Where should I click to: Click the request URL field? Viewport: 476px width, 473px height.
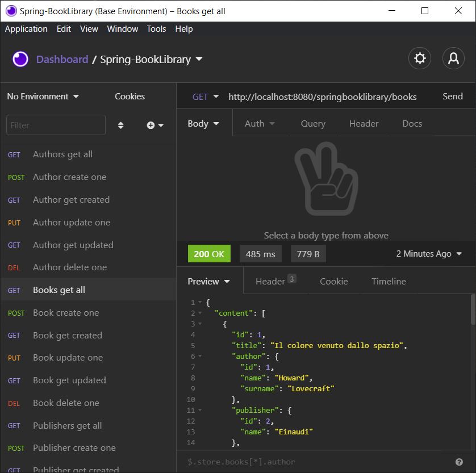pyautogui.click(x=323, y=97)
